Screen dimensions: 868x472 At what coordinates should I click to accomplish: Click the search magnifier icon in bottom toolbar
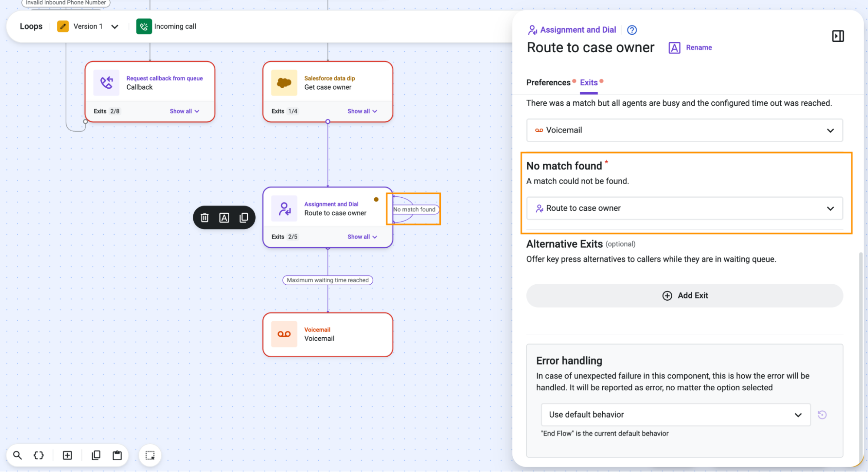(17, 455)
